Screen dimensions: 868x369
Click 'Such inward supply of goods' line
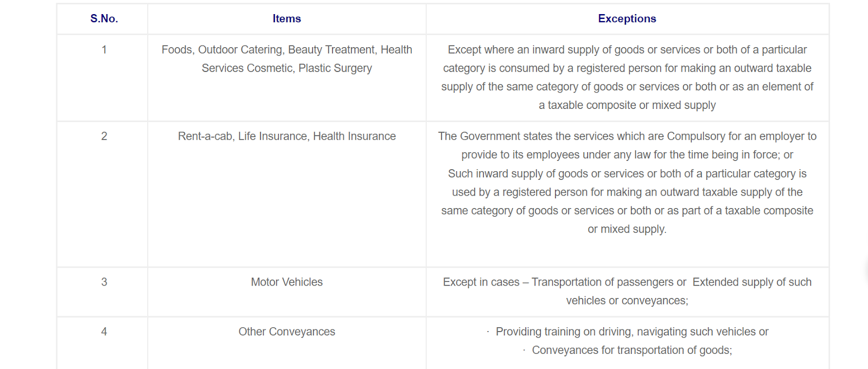click(x=627, y=173)
